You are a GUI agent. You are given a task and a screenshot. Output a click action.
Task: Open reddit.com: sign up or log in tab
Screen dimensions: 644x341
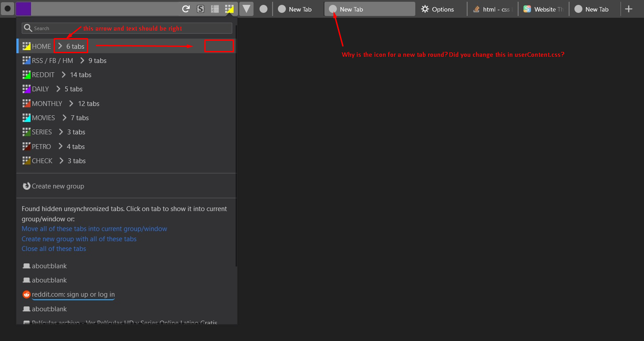tap(73, 294)
